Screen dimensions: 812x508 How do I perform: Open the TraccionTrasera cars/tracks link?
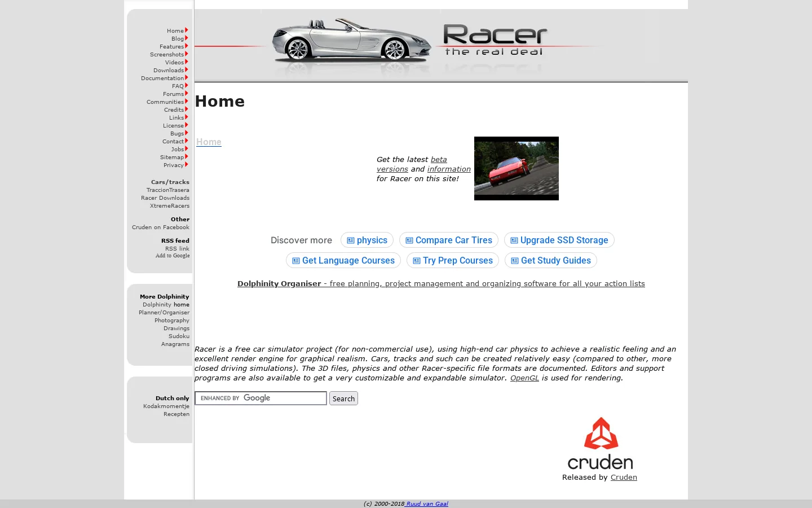click(x=168, y=190)
